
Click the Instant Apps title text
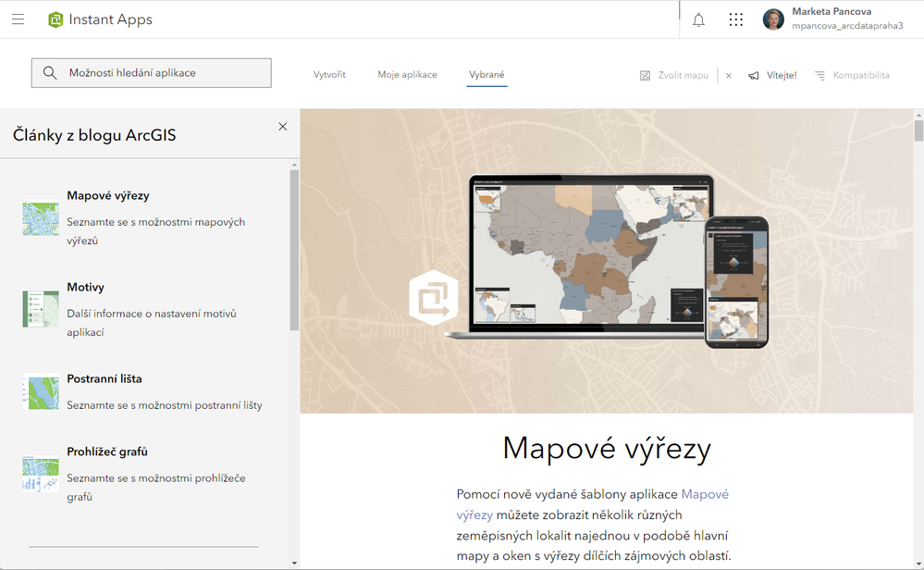[x=110, y=19]
